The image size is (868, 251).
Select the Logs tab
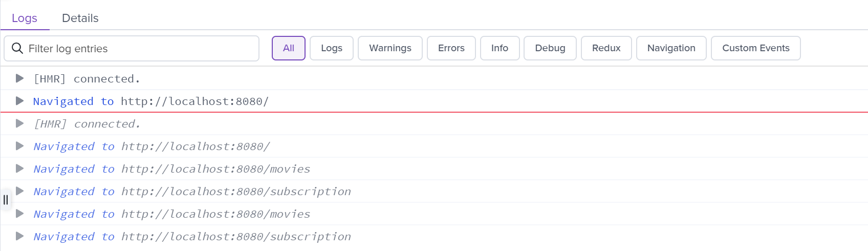(x=25, y=18)
